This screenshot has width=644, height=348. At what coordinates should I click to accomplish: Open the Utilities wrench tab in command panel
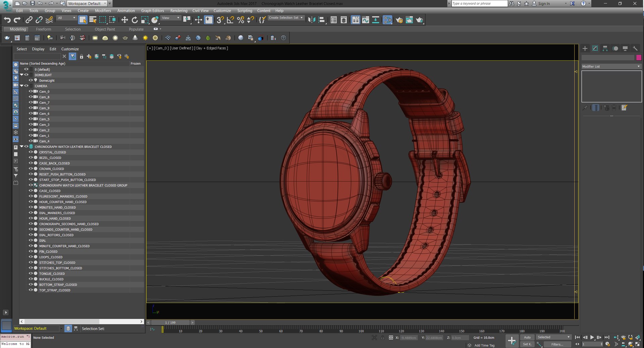(x=635, y=49)
